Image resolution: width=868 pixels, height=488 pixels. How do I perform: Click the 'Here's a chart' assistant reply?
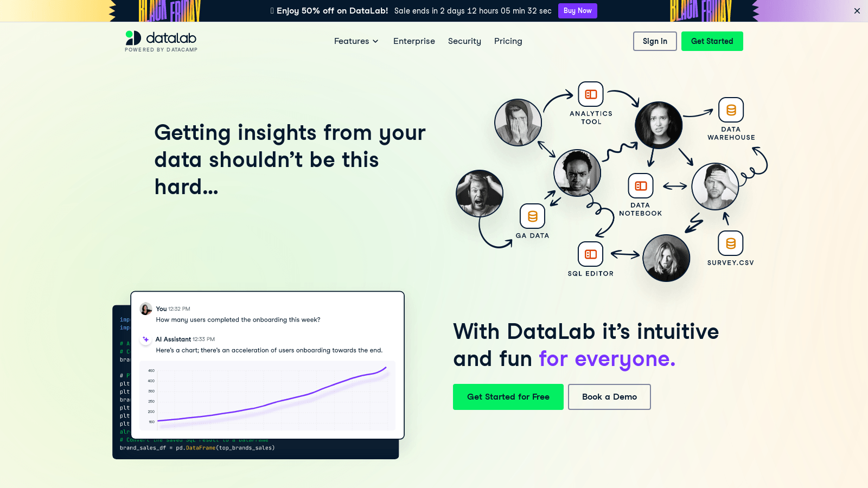[269, 350]
